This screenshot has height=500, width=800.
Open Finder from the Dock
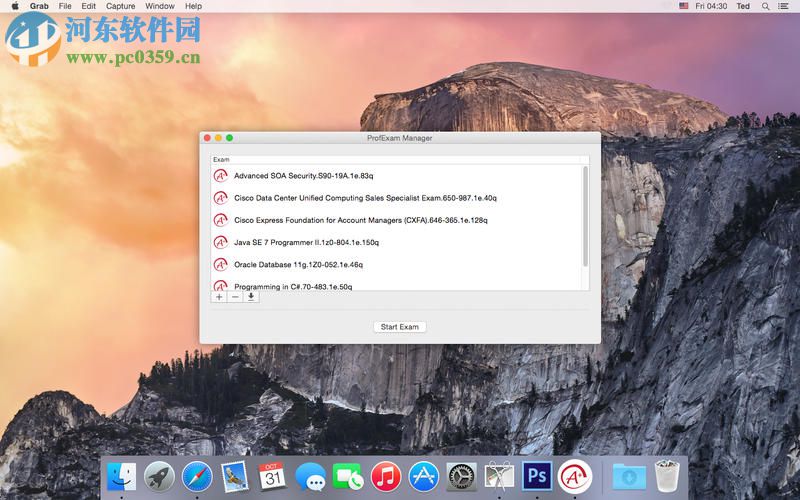click(121, 477)
